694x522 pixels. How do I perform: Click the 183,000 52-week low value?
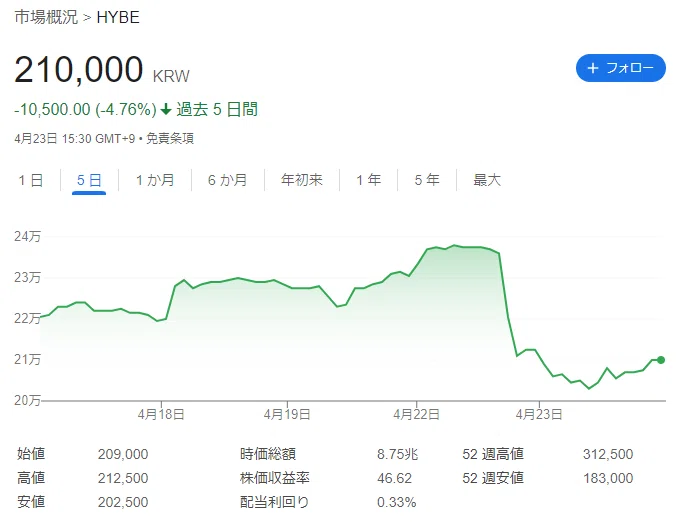pyautogui.click(x=608, y=478)
